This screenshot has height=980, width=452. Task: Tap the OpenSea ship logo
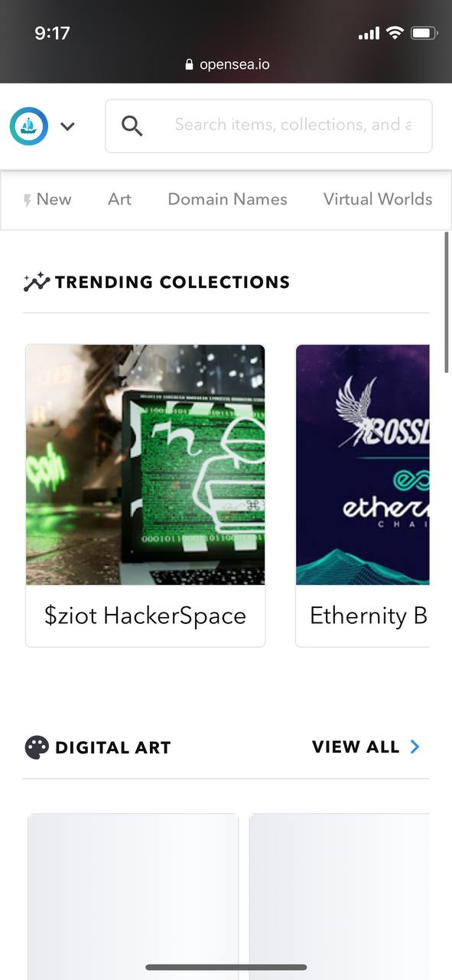coord(29,126)
